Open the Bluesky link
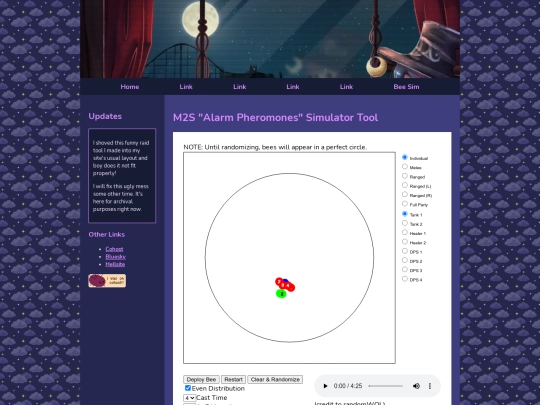The image size is (540, 405). tap(116, 257)
